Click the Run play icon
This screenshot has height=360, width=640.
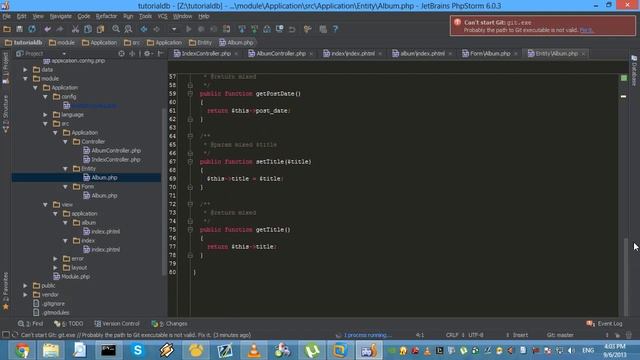point(188,29)
